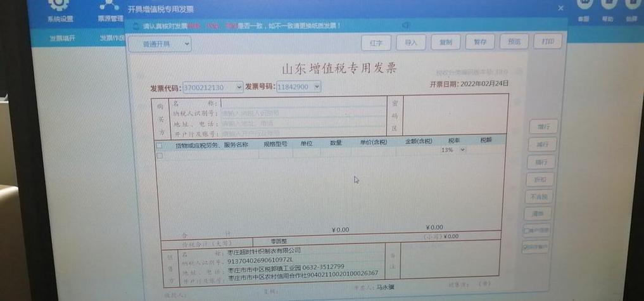Click the 规格型号 column header
Image resolution: width=644 pixels, height=301 pixels.
tap(275, 144)
